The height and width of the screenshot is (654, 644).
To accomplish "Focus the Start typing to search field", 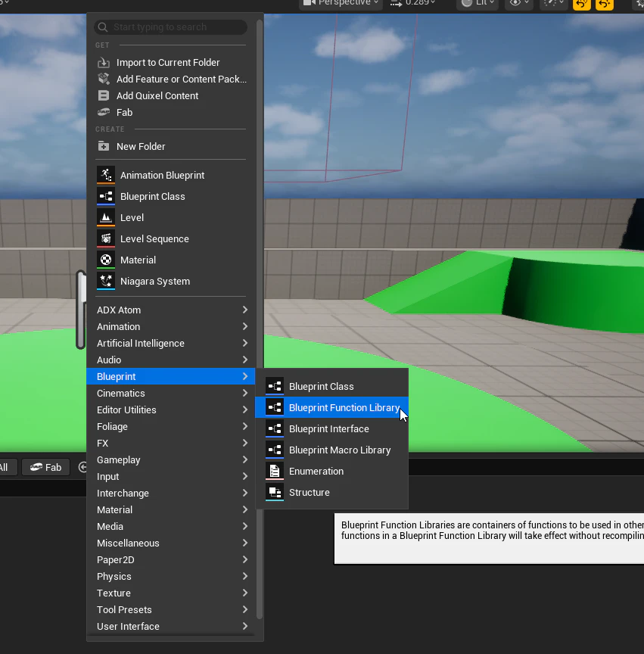I will coord(170,27).
